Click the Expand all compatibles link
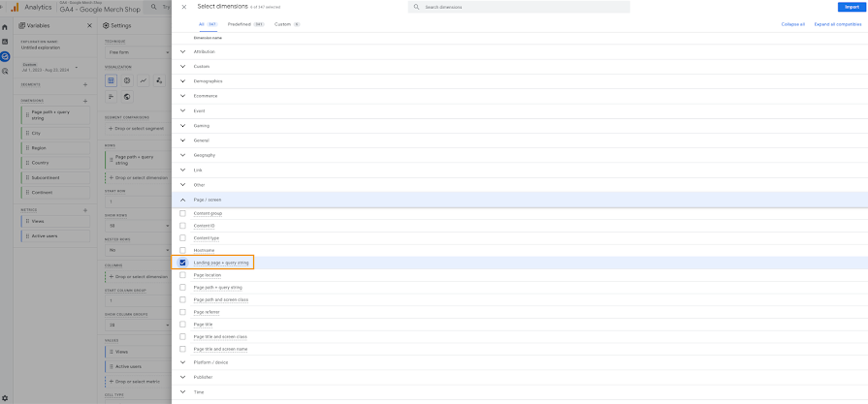 point(838,24)
